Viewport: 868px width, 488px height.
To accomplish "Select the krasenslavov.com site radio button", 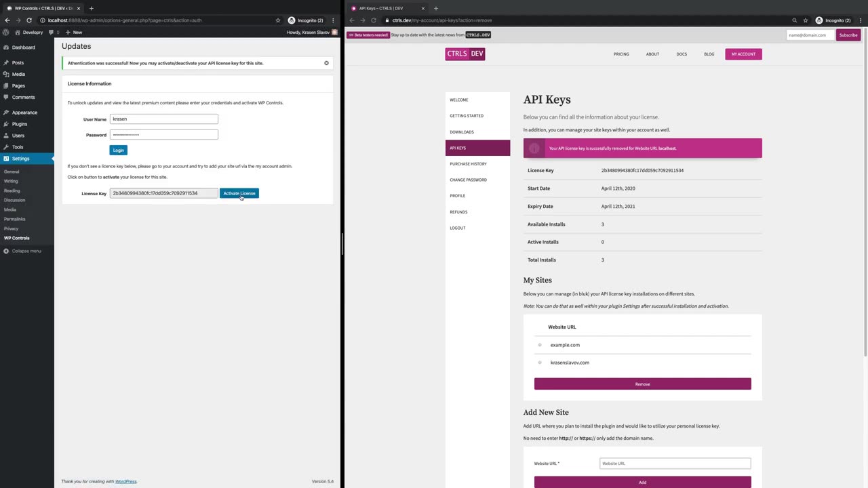I will (540, 363).
